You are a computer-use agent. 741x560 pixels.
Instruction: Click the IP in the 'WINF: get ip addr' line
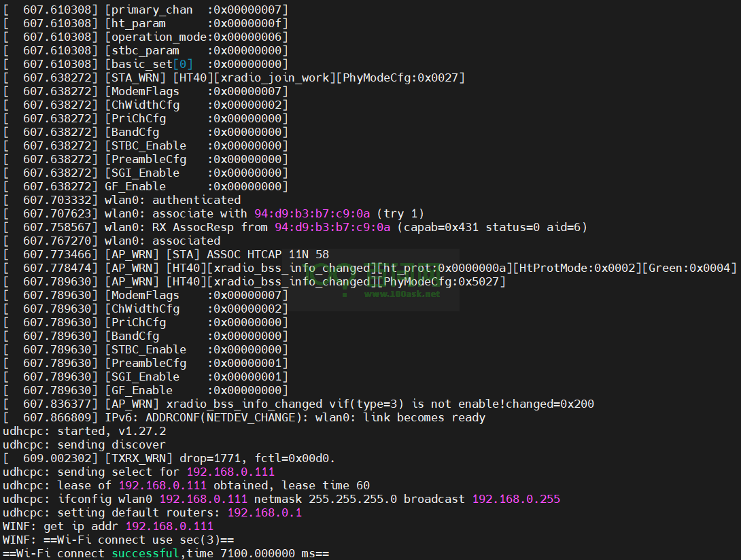pyautogui.click(x=169, y=526)
